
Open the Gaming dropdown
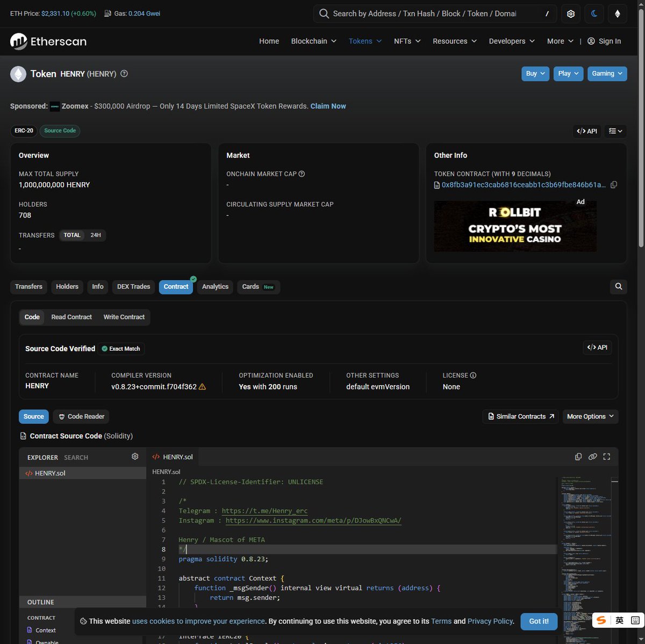607,74
